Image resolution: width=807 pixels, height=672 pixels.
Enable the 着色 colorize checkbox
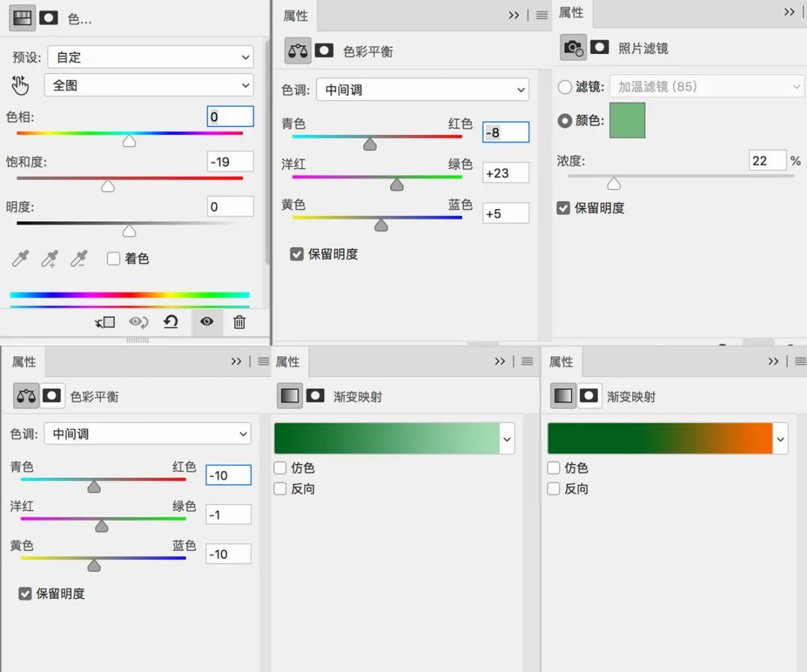(x=114, y=258)
